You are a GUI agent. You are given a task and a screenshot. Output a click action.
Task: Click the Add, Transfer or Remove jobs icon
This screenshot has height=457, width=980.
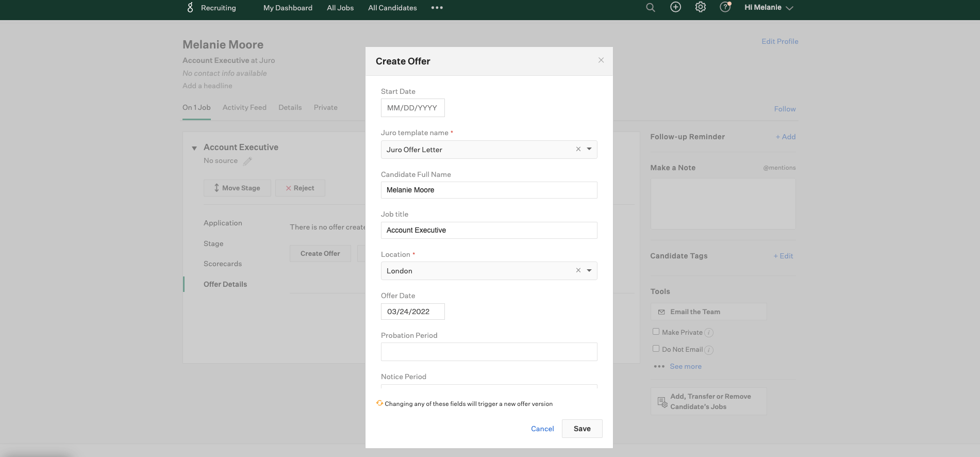pos(662,402)
